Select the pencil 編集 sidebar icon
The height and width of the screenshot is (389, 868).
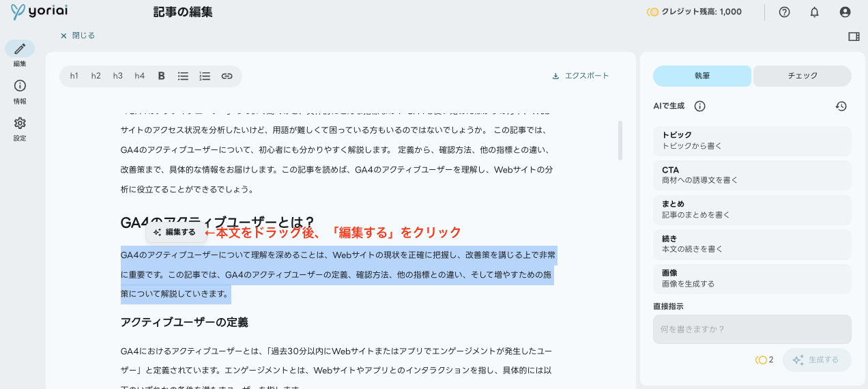click(20, 48)
